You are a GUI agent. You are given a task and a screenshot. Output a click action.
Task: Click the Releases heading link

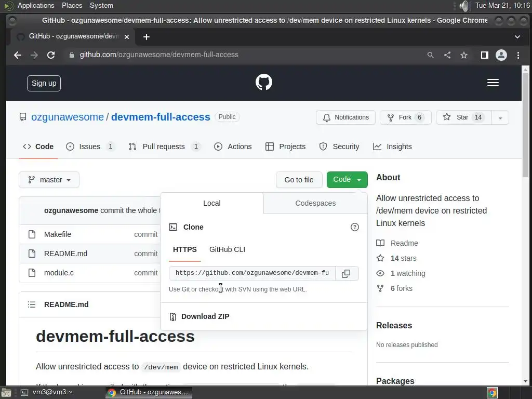point(394,326)
